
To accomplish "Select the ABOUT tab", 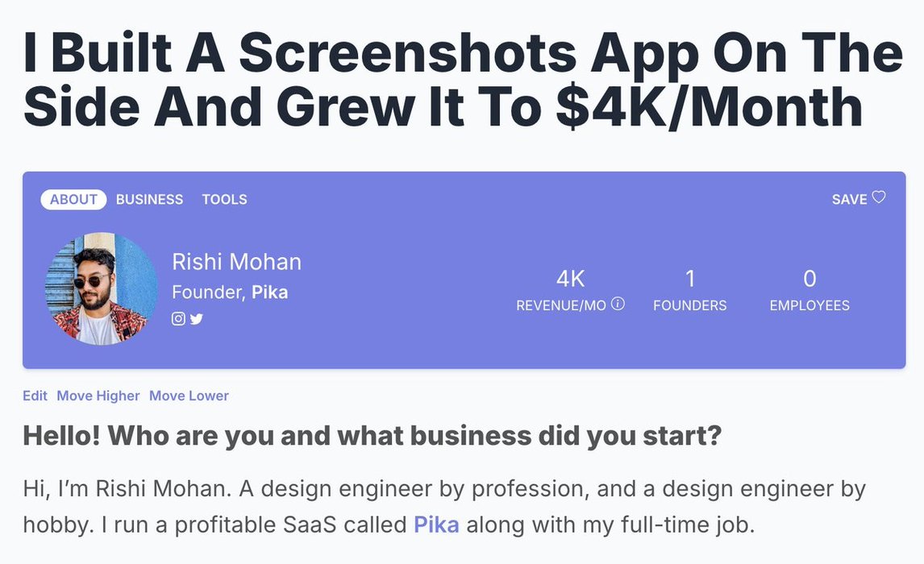I will 73,199.
